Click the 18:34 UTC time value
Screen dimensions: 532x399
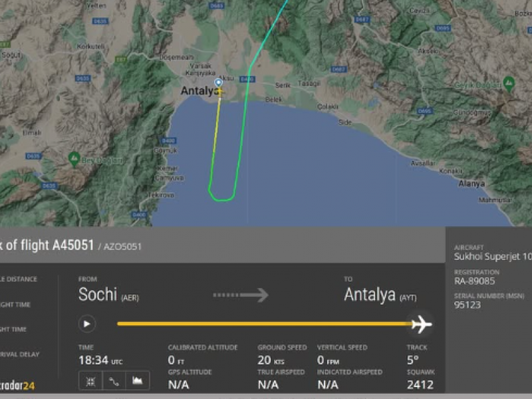[x=100, y=360]
